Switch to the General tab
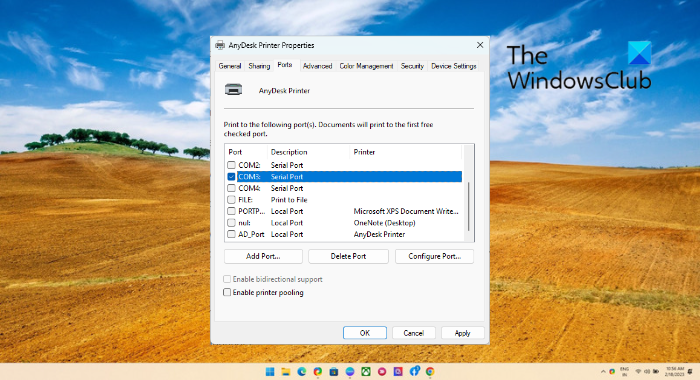This screenshot has height=380, width=700. 230,66
